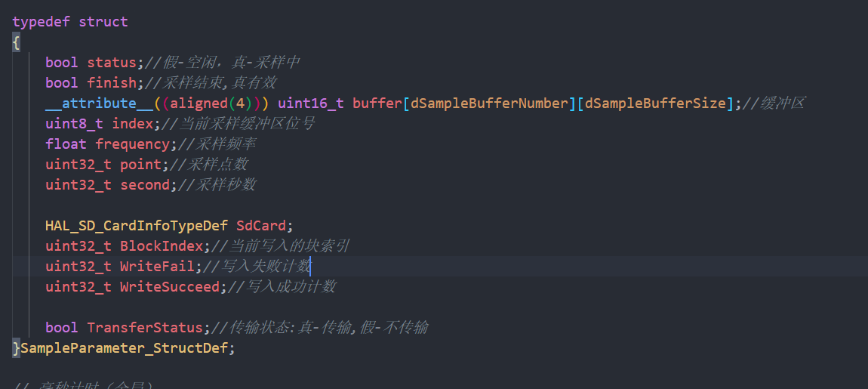Click the frequency variable name
This screenshot has width=868, height=389.
pyautogui.click(x=132, y=144)
